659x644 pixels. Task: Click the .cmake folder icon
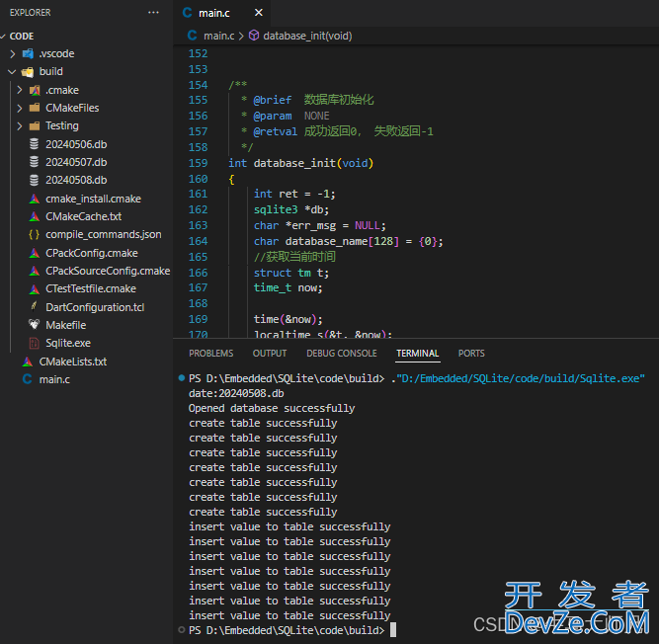(x=35, y=90)
